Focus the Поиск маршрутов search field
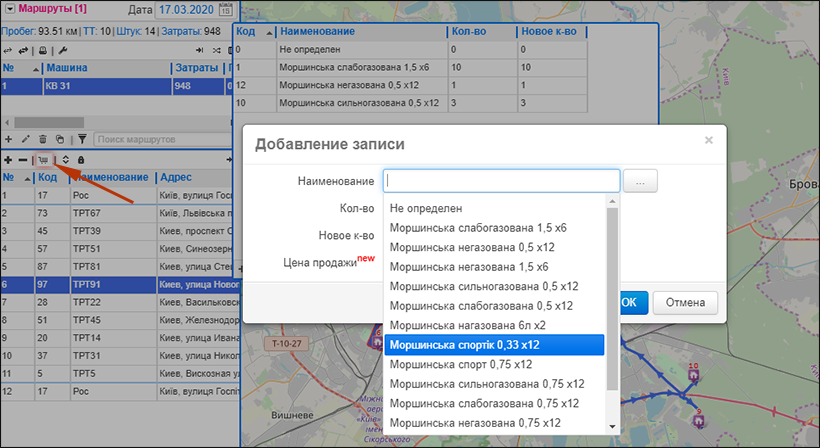820x448 pixels. pos(163,140)
